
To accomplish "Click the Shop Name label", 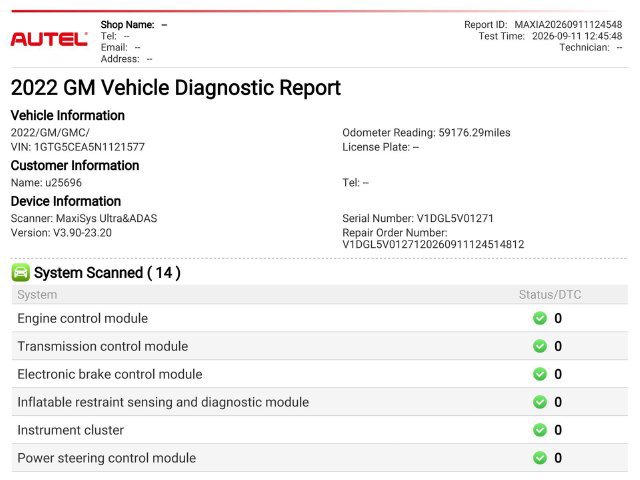I will [127, 24].
